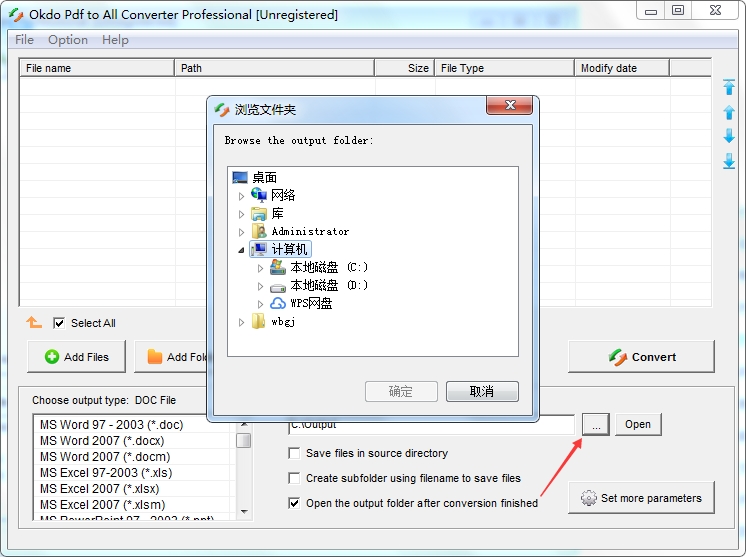Click the output path input field
The image size is (746, 557).
click(x=431, y=424)
